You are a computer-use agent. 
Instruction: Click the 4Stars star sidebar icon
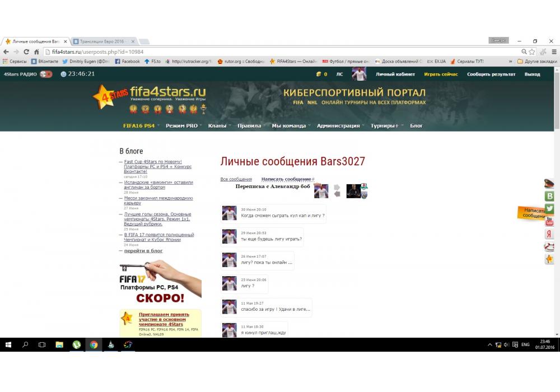point(549,259)
